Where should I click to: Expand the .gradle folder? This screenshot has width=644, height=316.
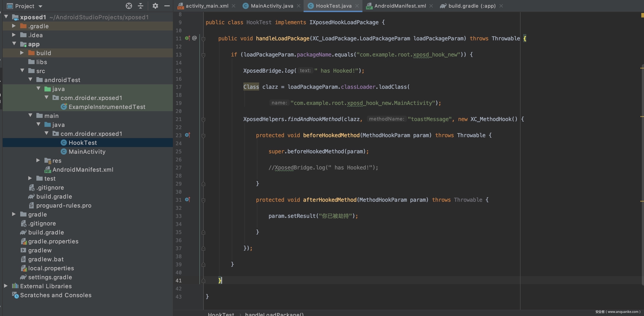click(14, 26)
